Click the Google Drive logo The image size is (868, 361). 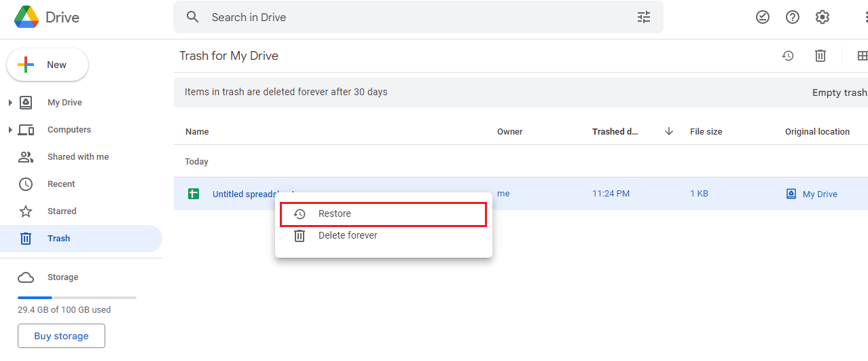(26, 17)
